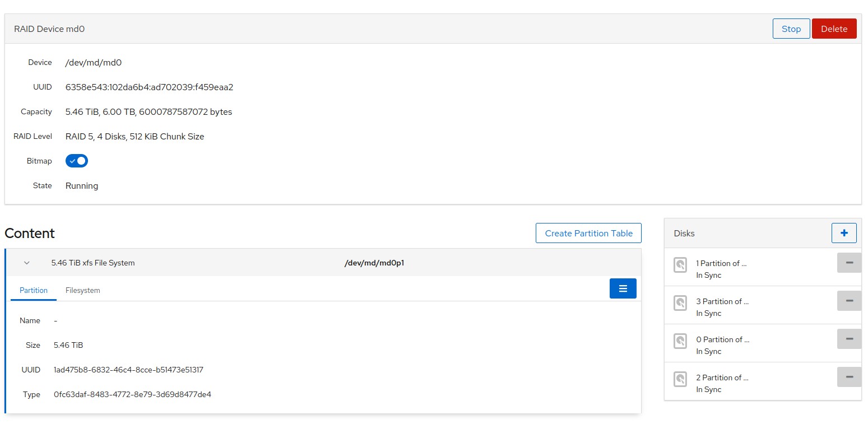This screenshot has width=868, height=424.
Task: Switch to the Filesystem tab
Action: 82,290
